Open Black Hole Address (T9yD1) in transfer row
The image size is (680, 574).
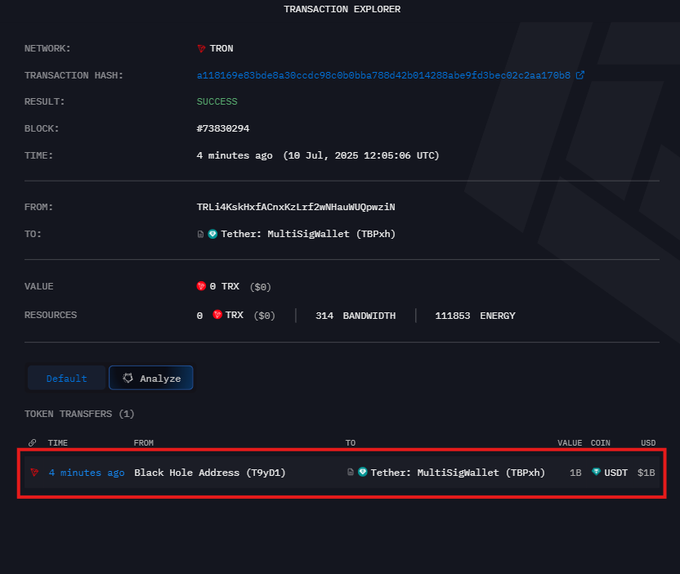pyautogui.click(x=210, y=473)
